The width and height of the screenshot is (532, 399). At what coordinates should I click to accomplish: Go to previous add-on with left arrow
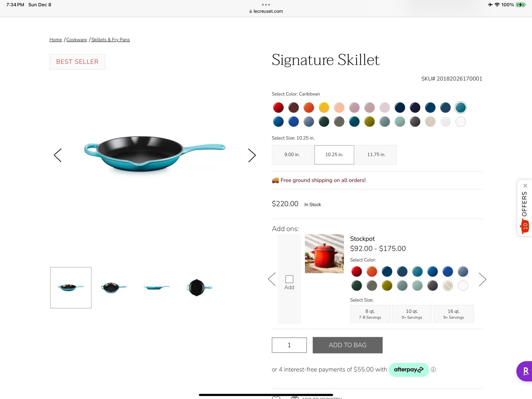272,279
